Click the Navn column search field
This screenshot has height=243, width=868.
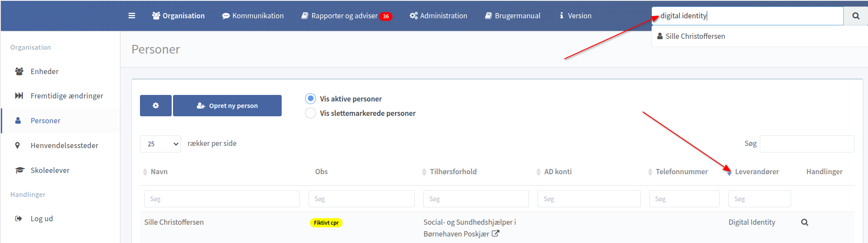click(x=222, y=199)
